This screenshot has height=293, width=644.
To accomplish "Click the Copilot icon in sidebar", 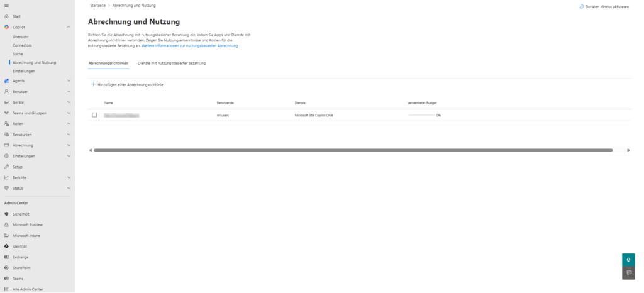I will pos(6,27).
